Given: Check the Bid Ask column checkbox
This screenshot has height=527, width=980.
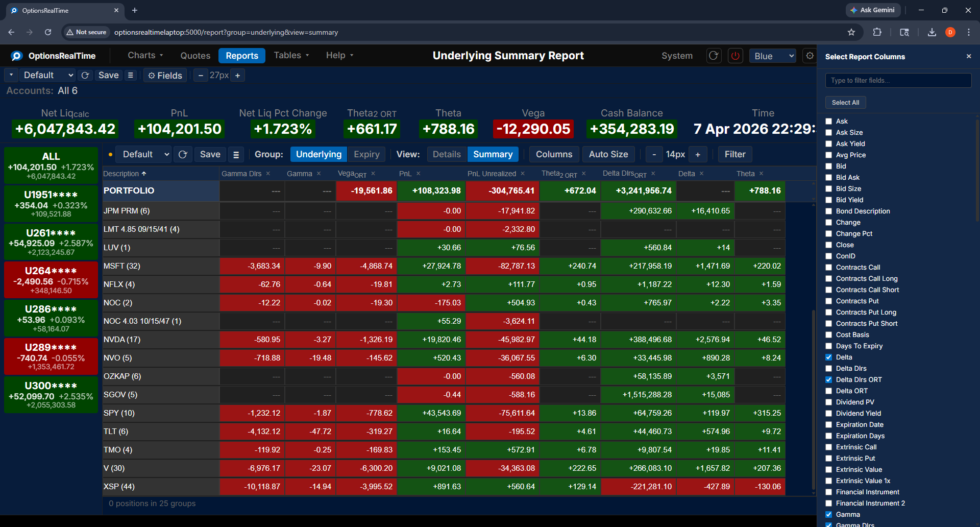Looking at the screenshot, I should [829, 178].
